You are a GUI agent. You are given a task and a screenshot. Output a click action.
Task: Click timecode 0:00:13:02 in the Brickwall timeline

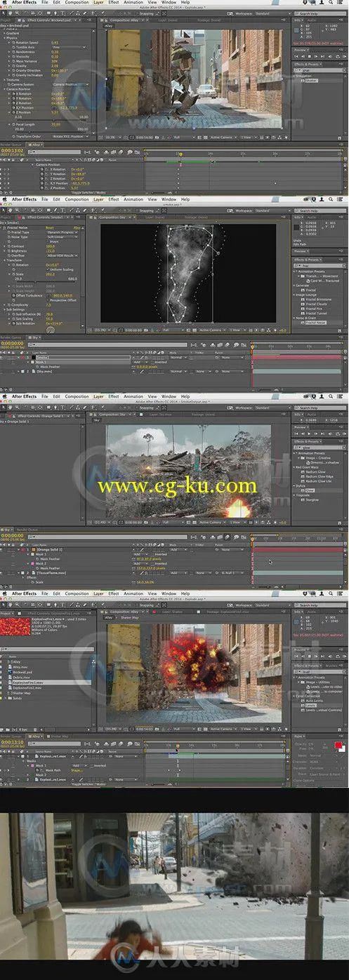click(14, 150)
